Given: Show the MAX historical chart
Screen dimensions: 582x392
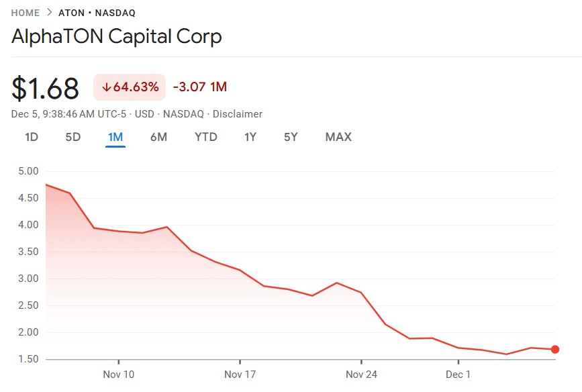Looking at the screenshot, I should click(338, 137).
